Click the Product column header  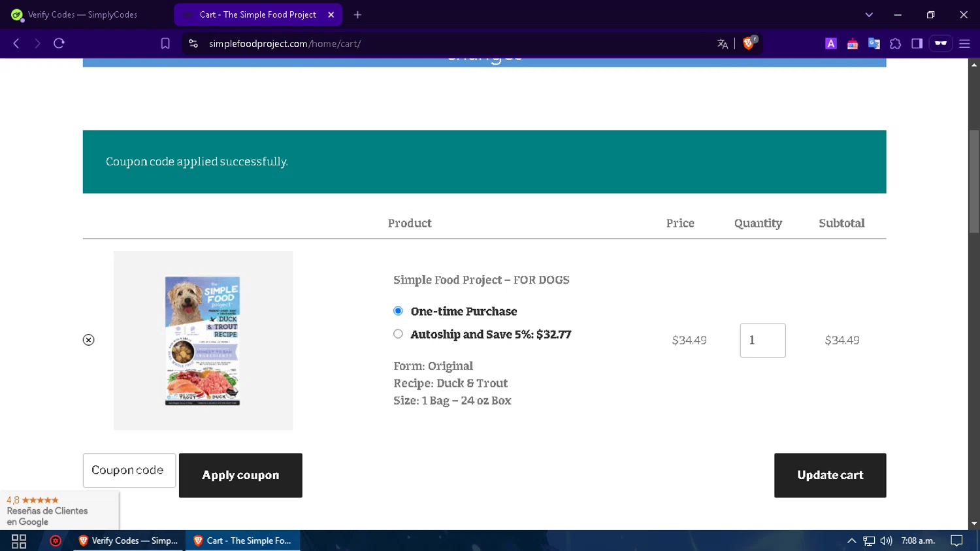coord(410,224)
